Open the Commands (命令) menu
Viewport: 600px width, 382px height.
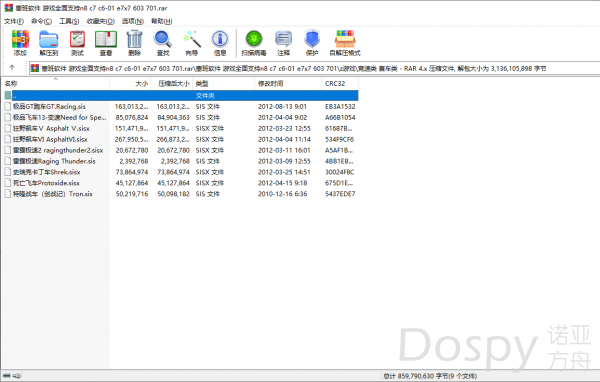pos(41,21)
